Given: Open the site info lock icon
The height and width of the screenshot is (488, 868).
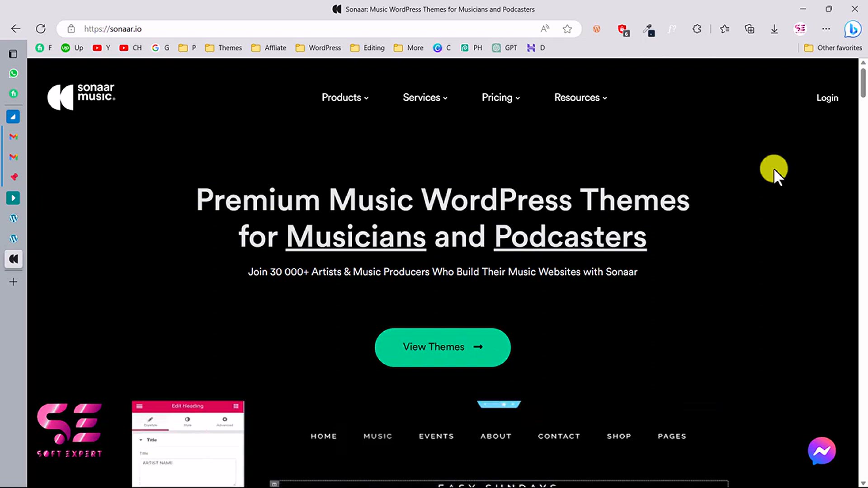Looking at the screenshot, I should tap(71, 29).
